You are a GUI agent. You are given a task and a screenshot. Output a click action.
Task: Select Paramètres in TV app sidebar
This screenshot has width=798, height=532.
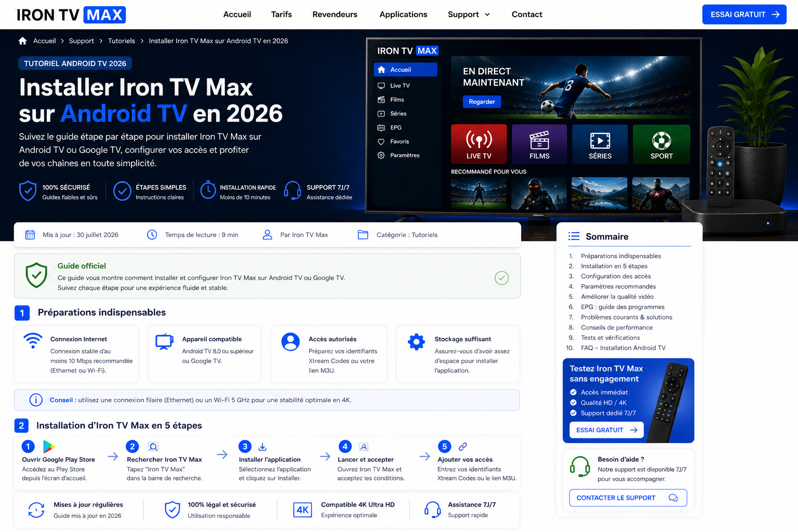pyautogui.click(x=398, y=155)
